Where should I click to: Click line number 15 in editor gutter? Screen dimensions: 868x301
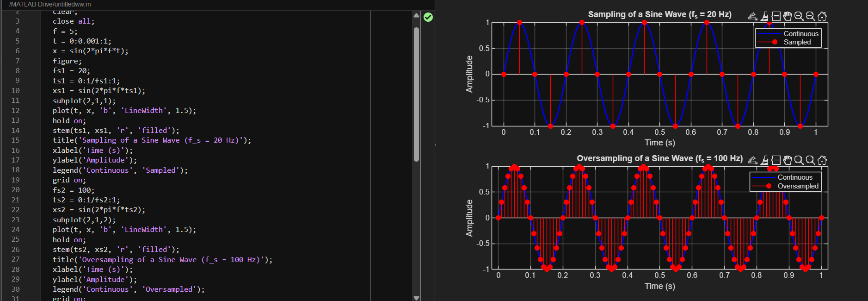tap(16, 140)
